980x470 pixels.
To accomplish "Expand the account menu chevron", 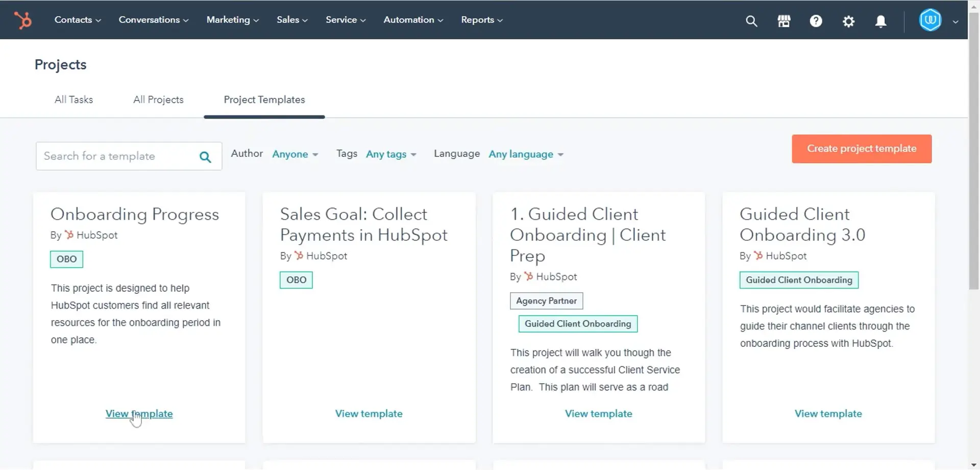I will click(x=955, y=21).
